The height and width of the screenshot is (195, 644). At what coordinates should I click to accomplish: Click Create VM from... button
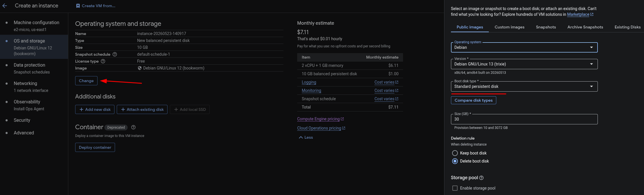tap(95, 6)
